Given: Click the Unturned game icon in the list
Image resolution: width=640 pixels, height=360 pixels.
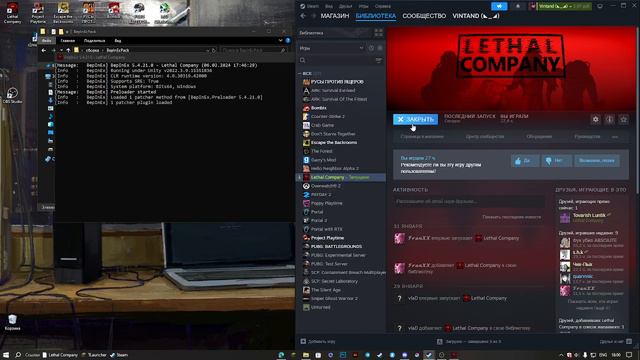Looking at the screenshot, I should tap(306, 307).
